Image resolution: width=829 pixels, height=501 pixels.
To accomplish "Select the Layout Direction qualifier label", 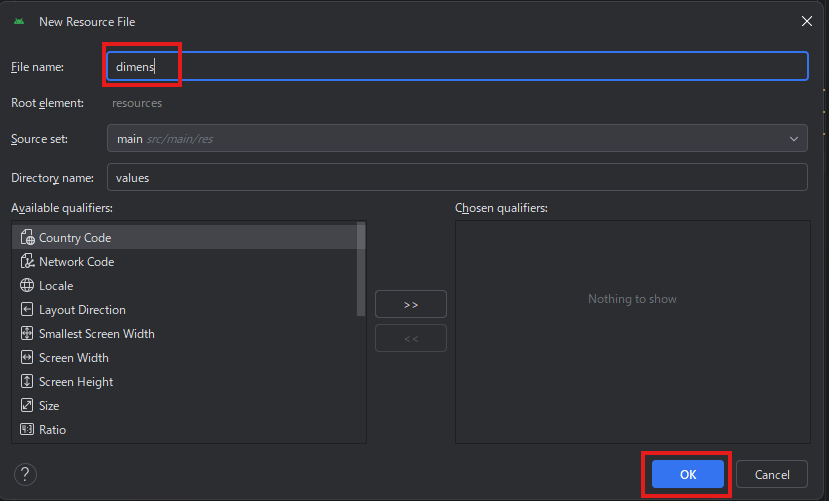I will (x=82, y=310).
